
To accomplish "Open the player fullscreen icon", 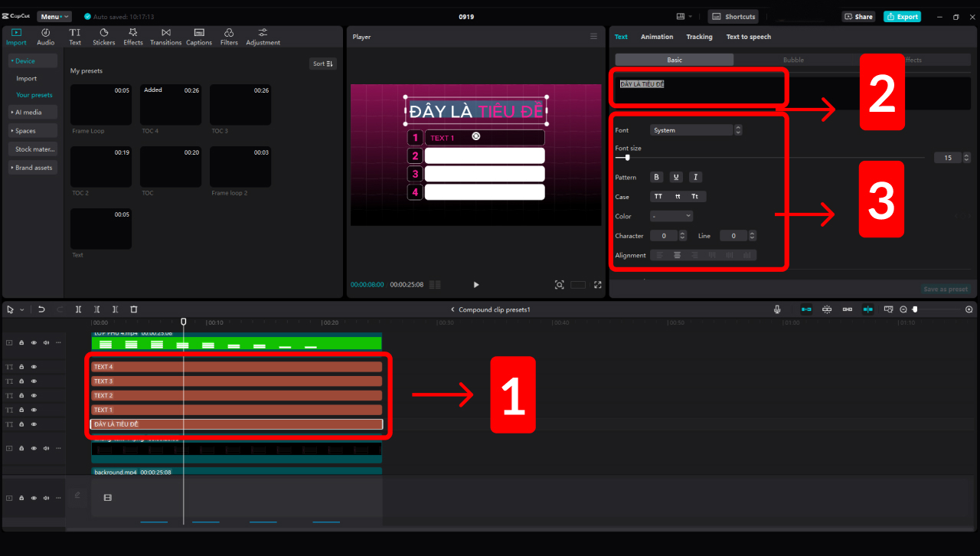I will click(598, 284).
